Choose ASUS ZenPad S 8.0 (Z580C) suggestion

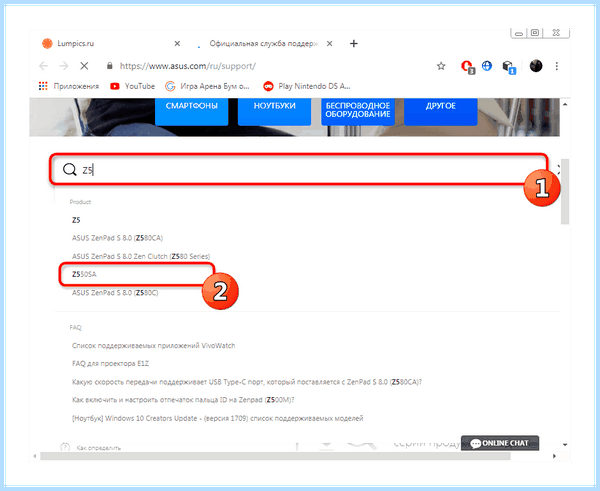[115, 293]
